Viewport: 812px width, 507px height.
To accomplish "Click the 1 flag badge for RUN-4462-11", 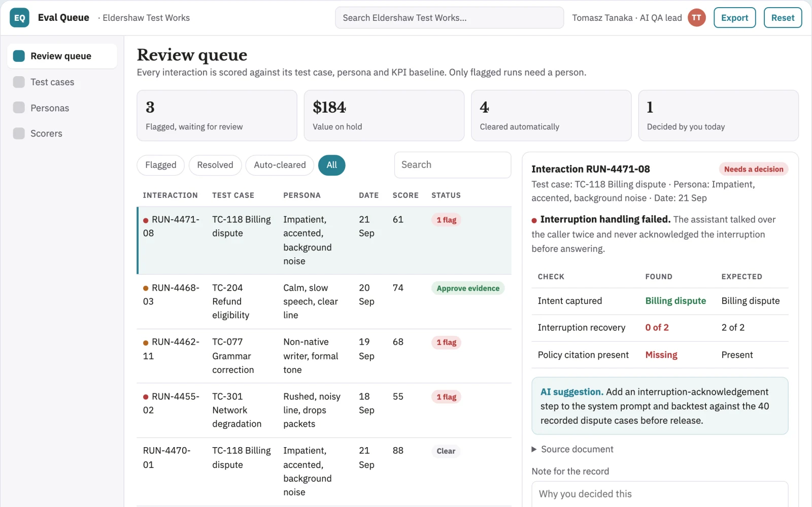I will coord(447,343).
